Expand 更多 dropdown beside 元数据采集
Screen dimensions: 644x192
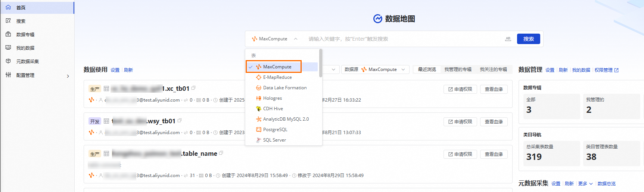(x=585, y=184)
